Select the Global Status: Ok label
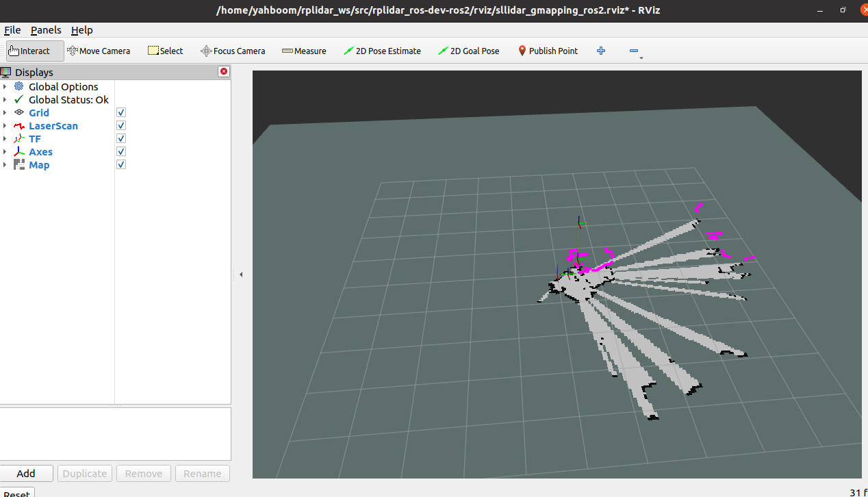The height and width of the screenshot is (497, 868). point(68,99)
